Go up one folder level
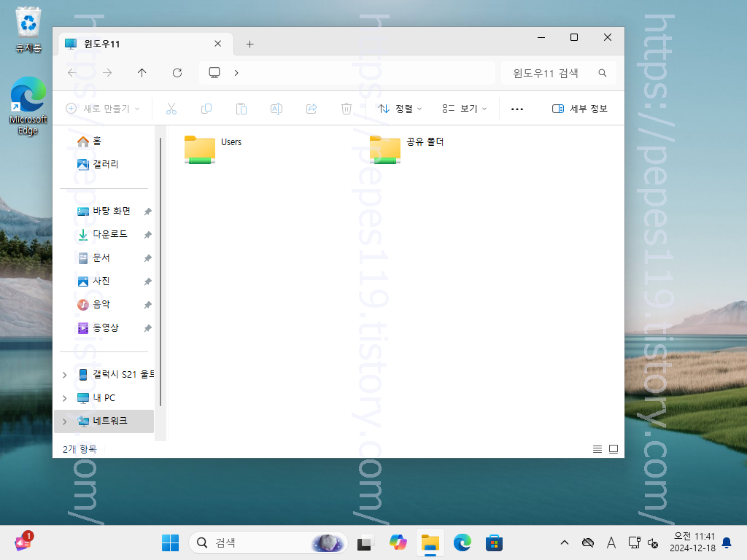747x560 pixels. (x=142, y=73)
